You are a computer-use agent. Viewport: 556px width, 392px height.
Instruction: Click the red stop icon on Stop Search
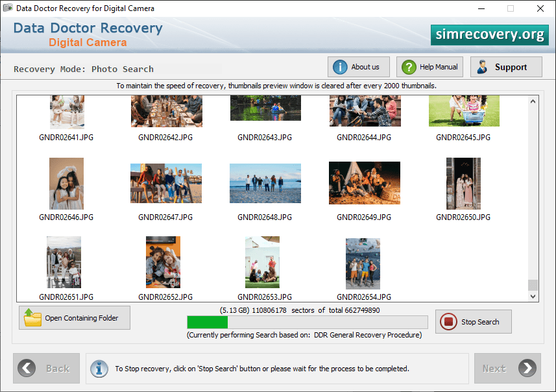(x=448, y=322)
